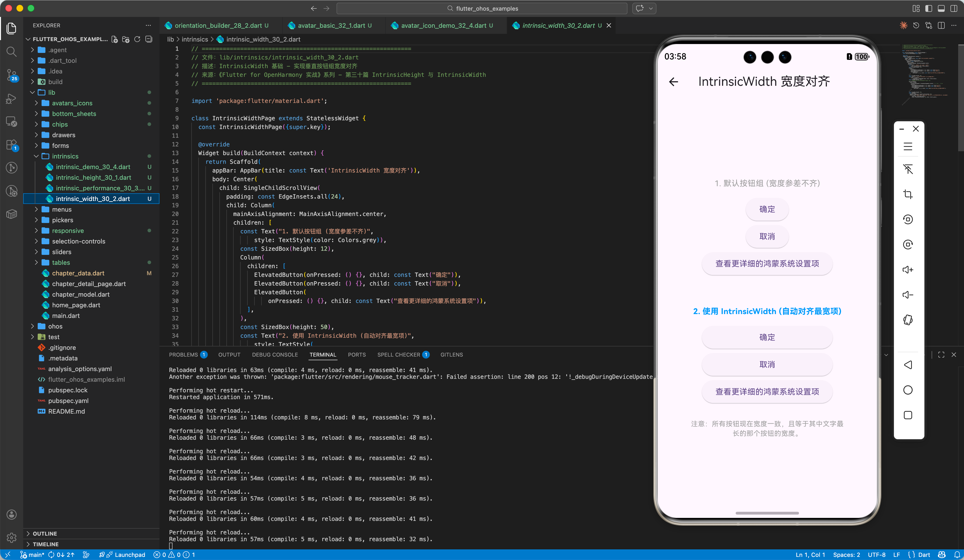Click New File icon in Explorer header
Screen dimensions: 964x560
coord(114,39)
